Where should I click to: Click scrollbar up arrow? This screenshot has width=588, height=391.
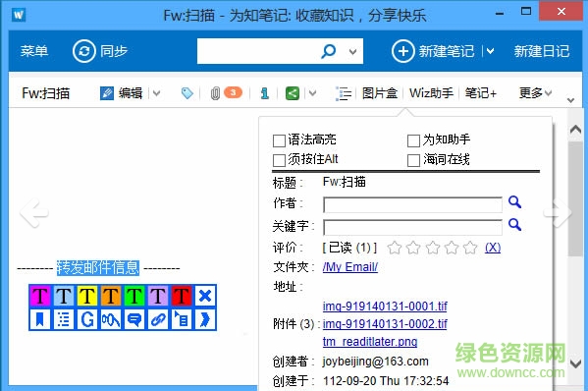(575, 130)
